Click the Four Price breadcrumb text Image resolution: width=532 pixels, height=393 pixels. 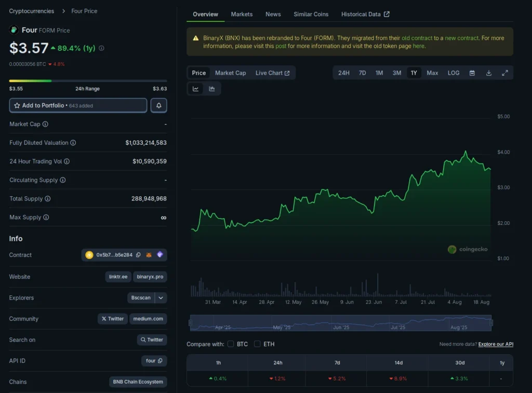84,11
